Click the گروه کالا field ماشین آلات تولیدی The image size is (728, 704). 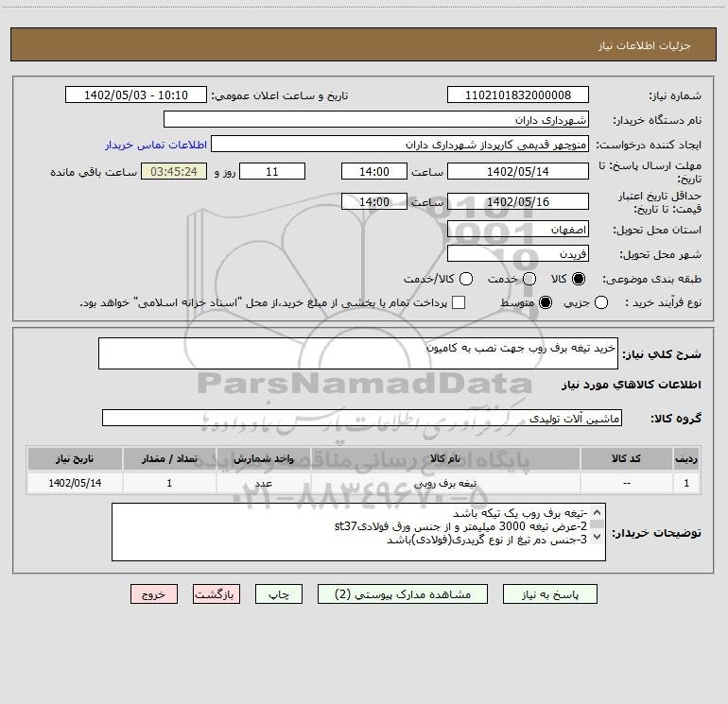362,418
